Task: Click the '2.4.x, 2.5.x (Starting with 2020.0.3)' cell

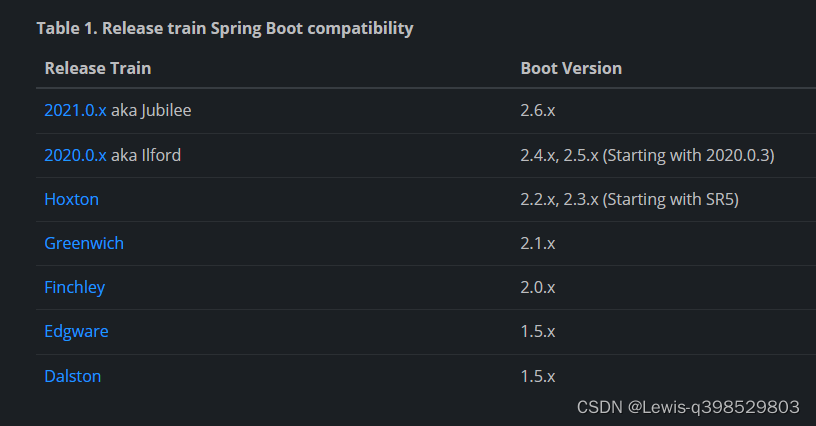Action: click(x=647, y=155)
